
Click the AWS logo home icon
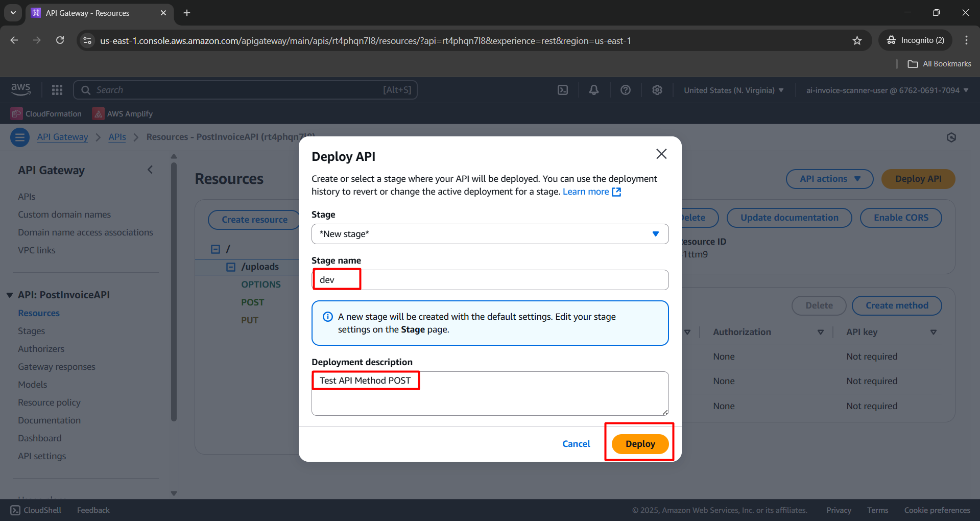tap(21, 89)
